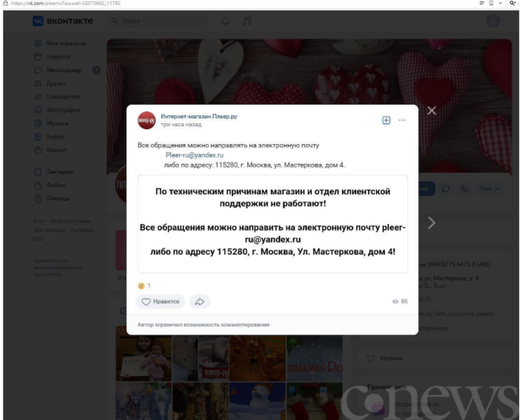Expand the Ещё footer dropdown
Image resolution: width=520 pixels, height=420 pixels.
(x=41, y=239)
